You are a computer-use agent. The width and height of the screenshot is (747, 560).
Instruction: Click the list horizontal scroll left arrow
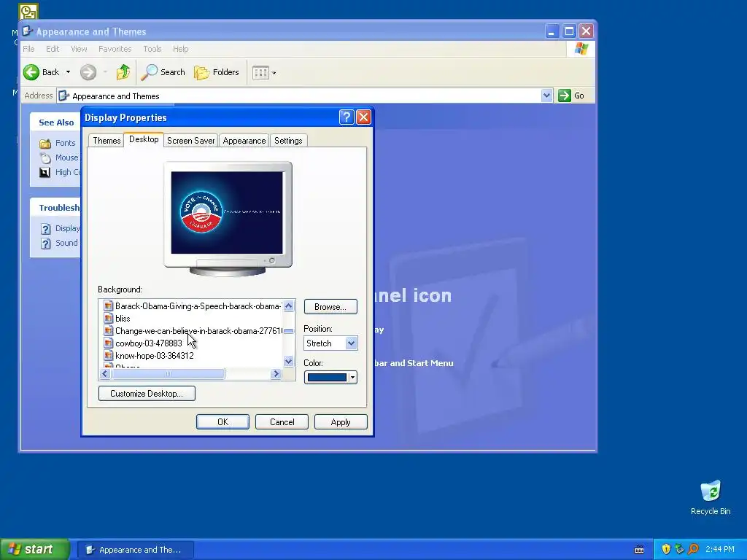click(106, 374)
